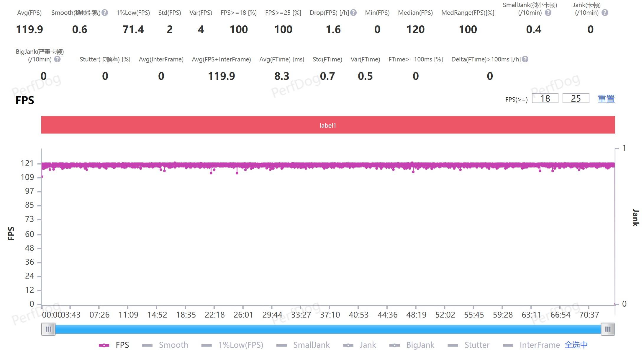Click 全选中 select-all link
644x353 pixels.
[576, 345]
